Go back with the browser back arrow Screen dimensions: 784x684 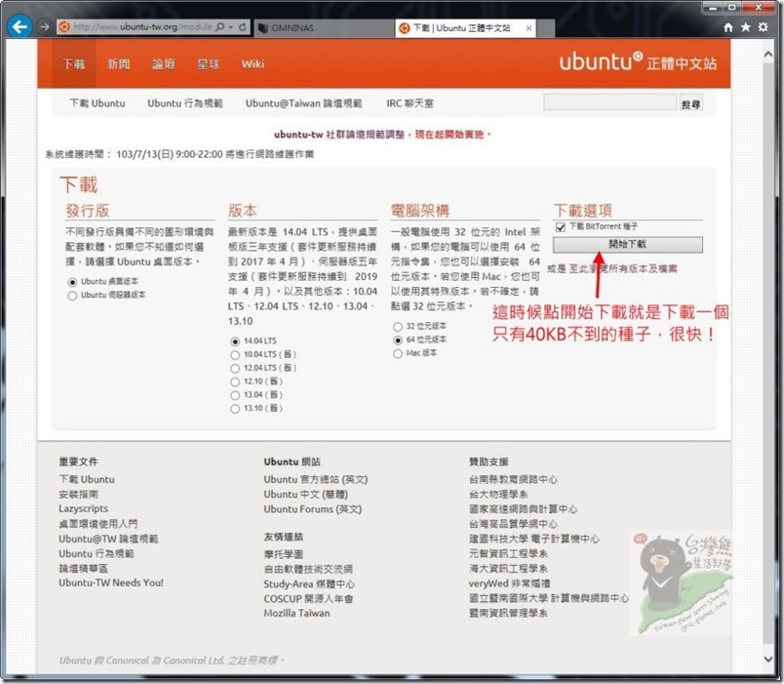click(20, 26)
